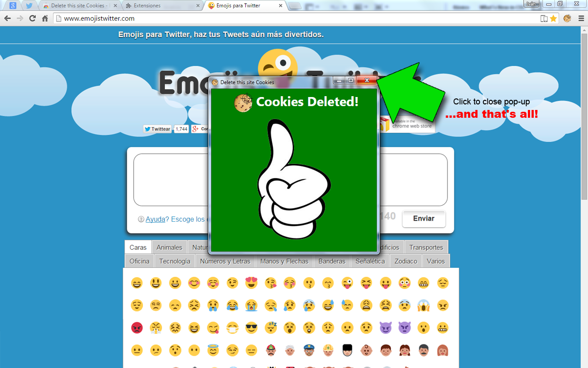The height and width of the screenshot is (368, 588).
Task: Click the browser home icon
Action: pyautogui.click(x=45, y=18)
